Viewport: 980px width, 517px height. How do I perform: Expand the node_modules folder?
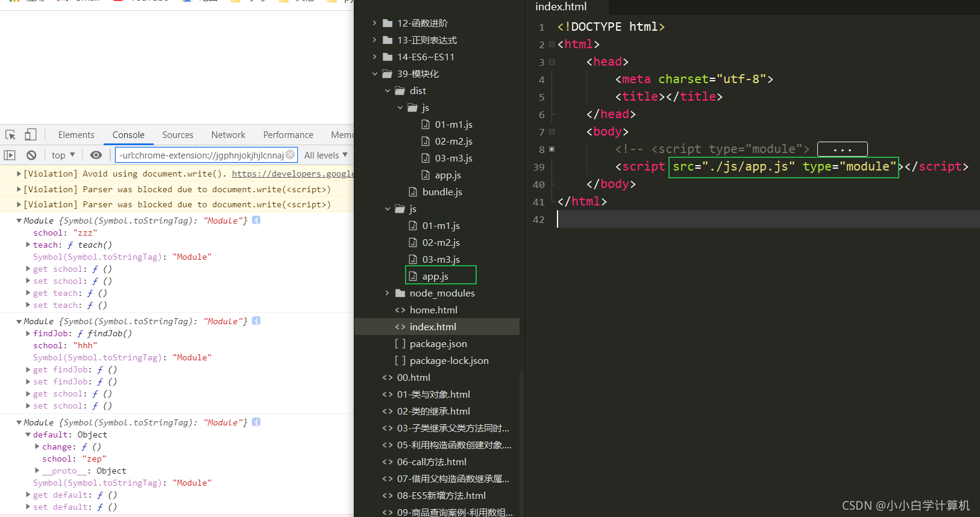click(x=387, y=293)
